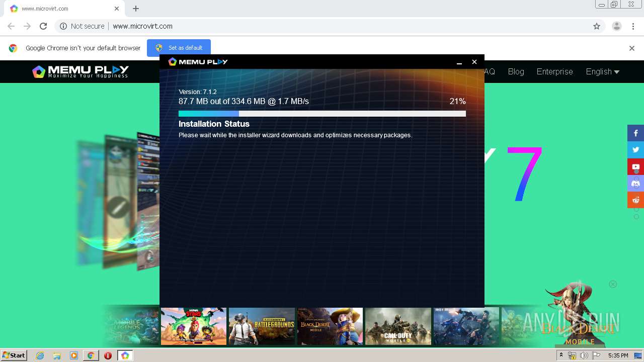
Task: Open Chrome three-dot menu
Action: (632, 26)
